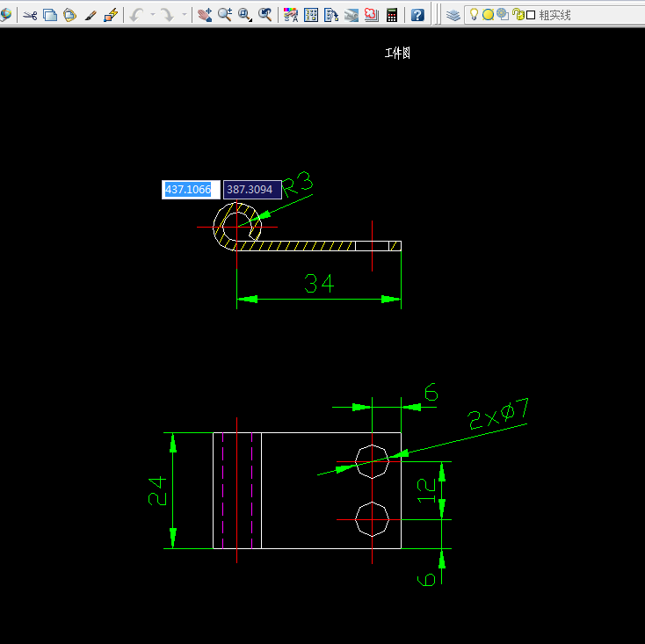The width and height of the screenshot is (645, 644).
Task: Open the Undo history dropdown arrow
Action: [153, 15]
